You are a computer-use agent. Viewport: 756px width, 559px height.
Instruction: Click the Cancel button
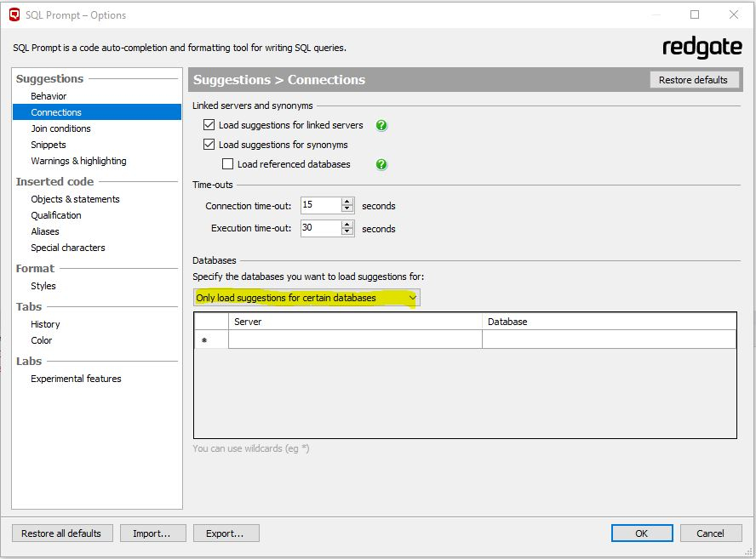(711, 533)
